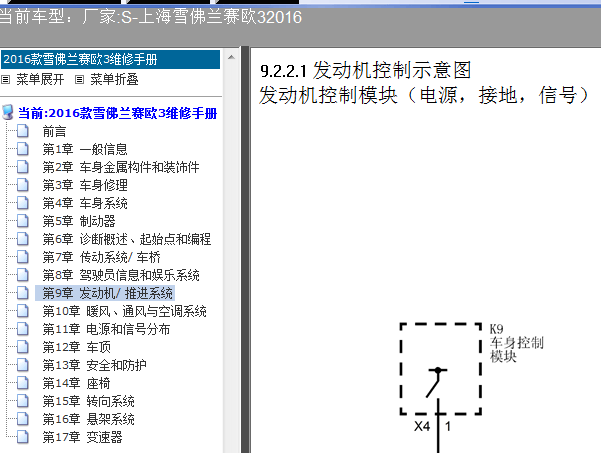This screenshot has width=601, height=453.
Task: Open 第7章 传动系统/车桥
Action: (101, 258)
